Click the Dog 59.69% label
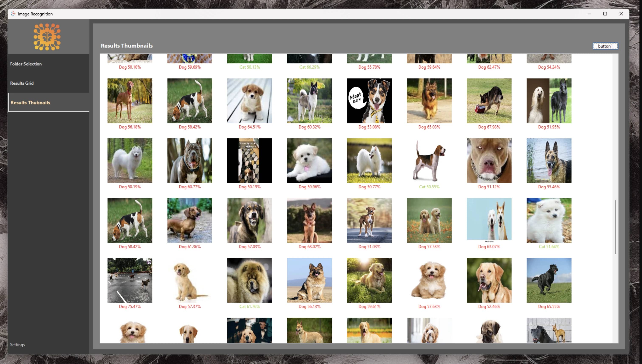The image size is (642, 364). point(190,67)
